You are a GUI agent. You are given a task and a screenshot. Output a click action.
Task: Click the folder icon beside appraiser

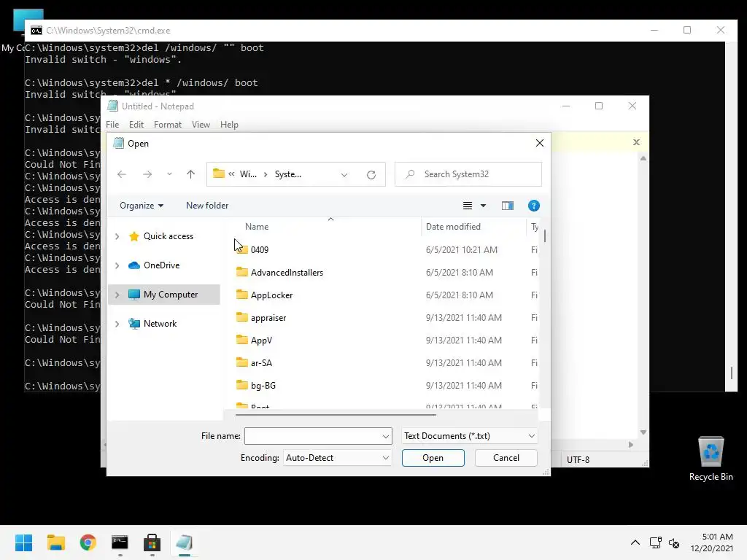pos(242,317)
